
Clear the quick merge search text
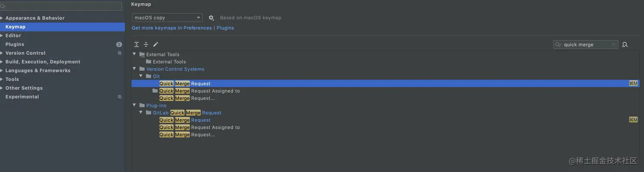[x=613, y=44]
